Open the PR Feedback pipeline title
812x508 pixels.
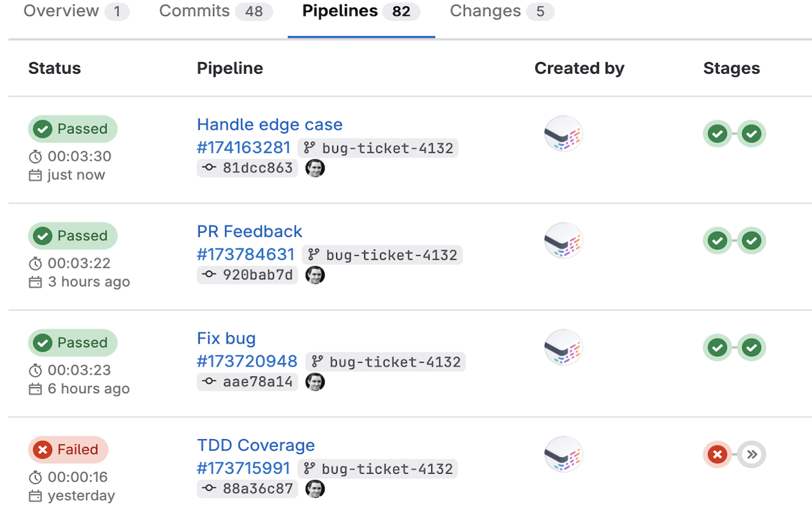pos(249,231)
